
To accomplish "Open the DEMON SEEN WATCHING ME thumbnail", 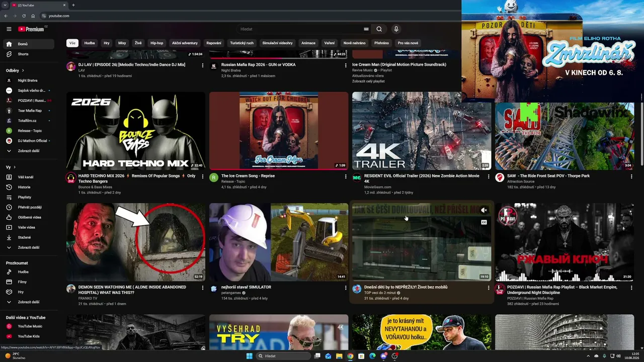I will point(136,242).
